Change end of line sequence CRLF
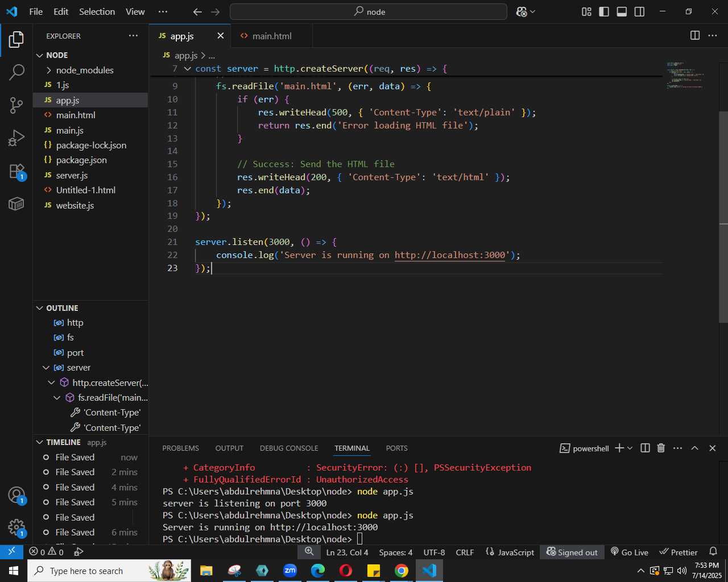Image resolution: width=728 pixels, height=582 pixels. 465,552
